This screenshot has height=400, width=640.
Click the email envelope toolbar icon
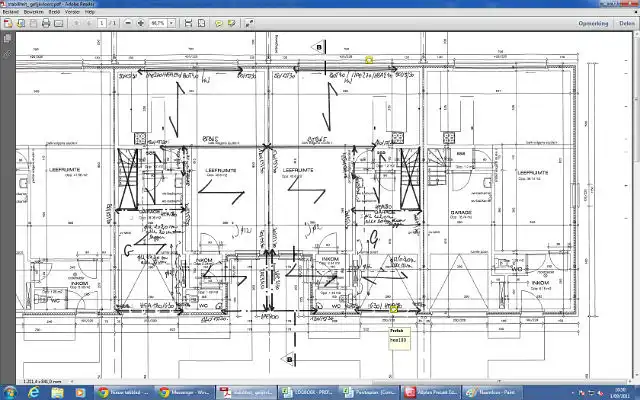coord(58,22)
